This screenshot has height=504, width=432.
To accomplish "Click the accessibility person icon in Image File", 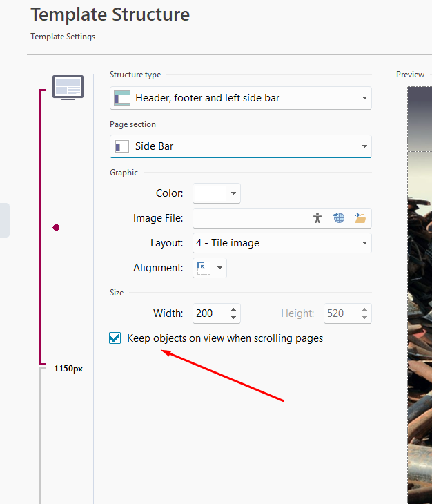I will tap(317, 218).
